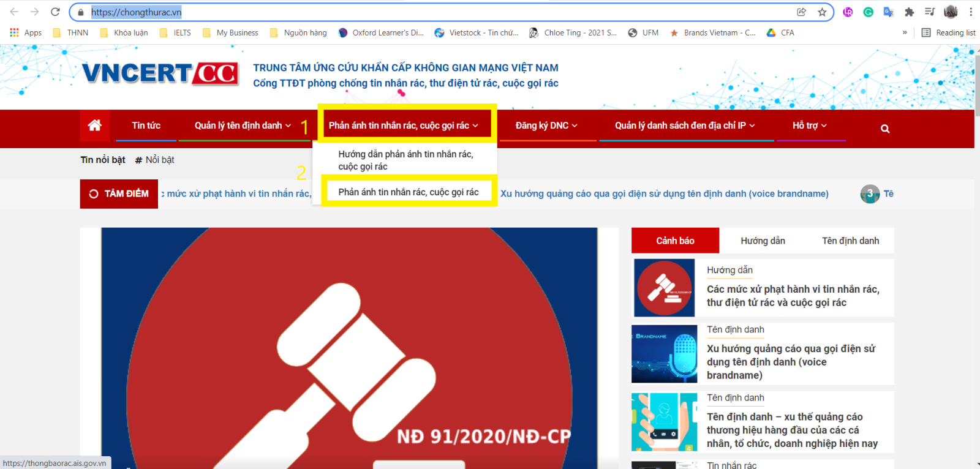Open the CFA bookmark

pos(780,32)
